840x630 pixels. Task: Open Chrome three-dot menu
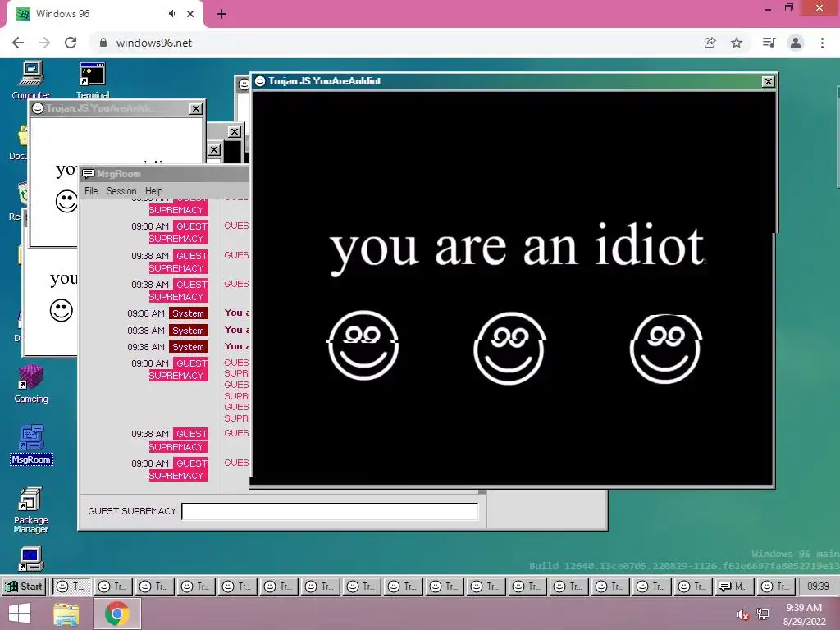(x=822, y=43)
